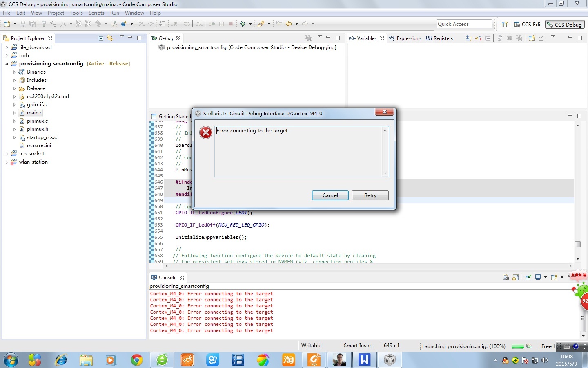Open the Project menu
The height and width of the screenshot is (368, 588).
[x=56, y=13]
